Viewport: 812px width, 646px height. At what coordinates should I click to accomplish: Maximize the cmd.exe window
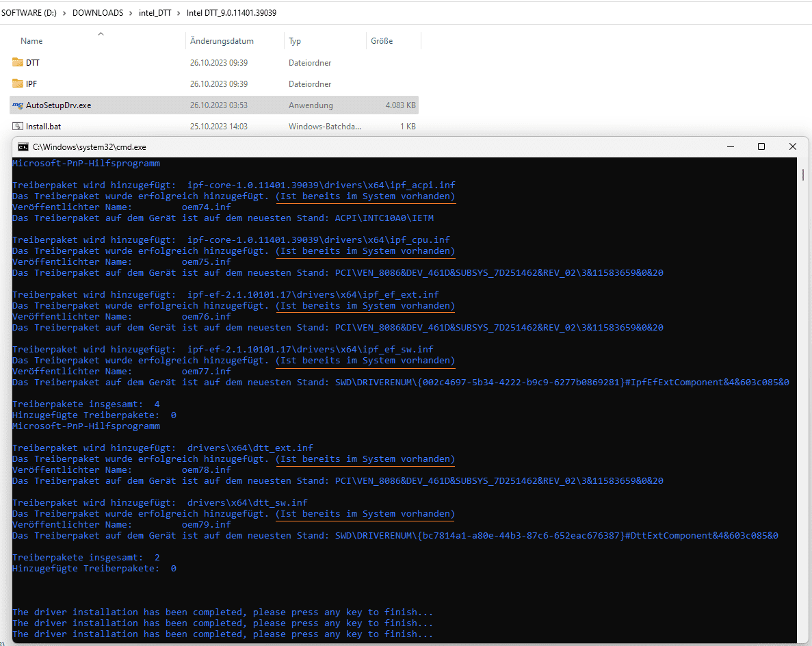[x=761, y=147]
